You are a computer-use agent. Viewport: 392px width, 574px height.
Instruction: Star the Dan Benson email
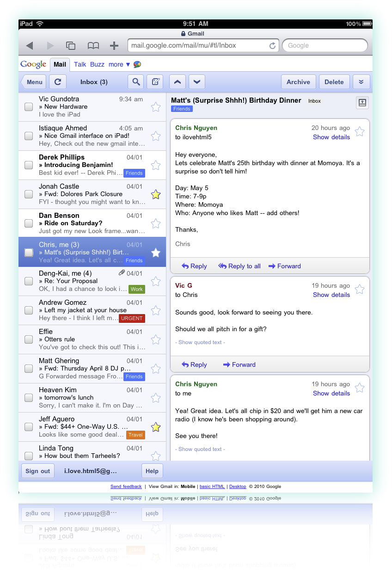coord(156,223)
